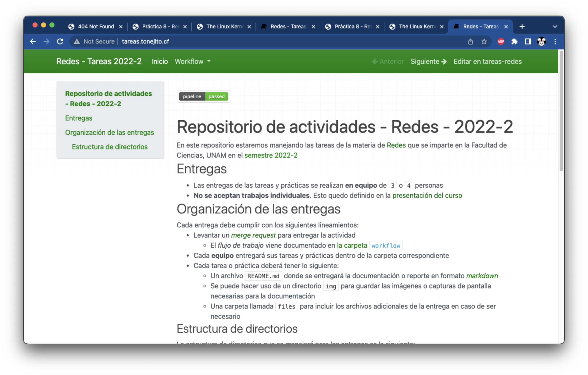Expand the tab search chevron
Viewport: 588px width, 375px height.
(555, 27)
